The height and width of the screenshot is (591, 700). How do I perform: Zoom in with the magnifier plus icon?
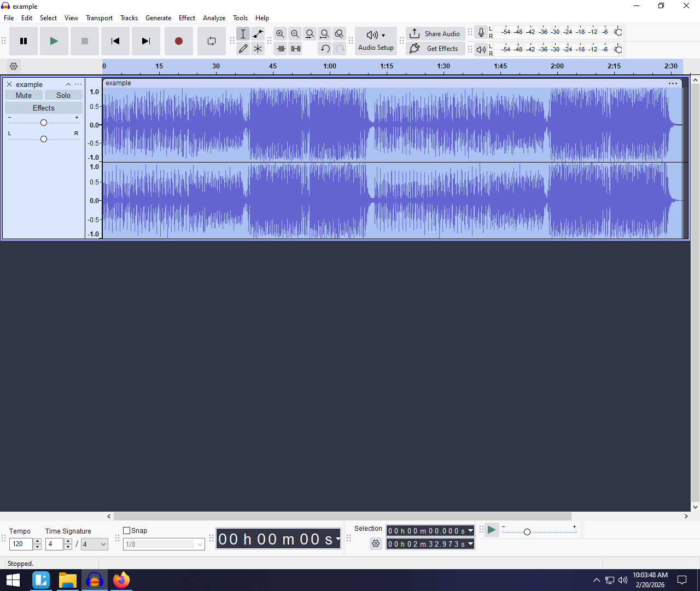281,34
